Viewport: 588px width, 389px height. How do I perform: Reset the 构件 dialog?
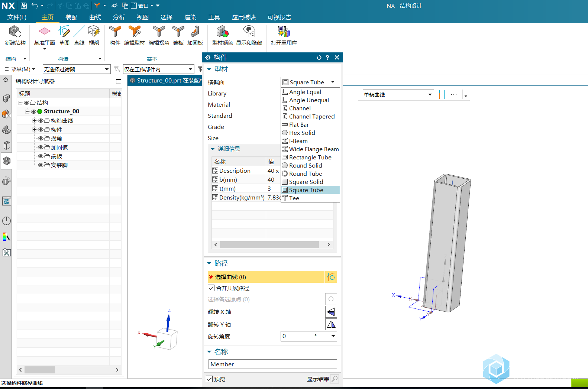(x=319, y=58)
